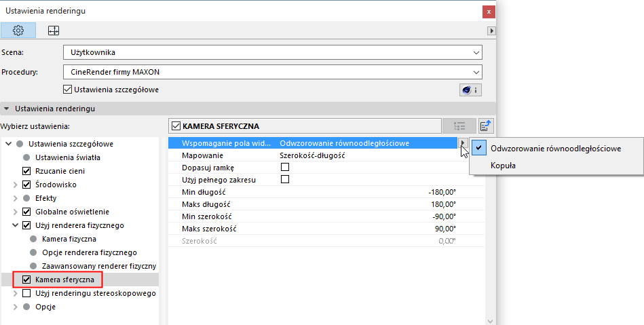This screenshot has height=325, width=644.
Task: Expand the Użyj renderingu stereoskopowego node
Action: (15, 293)
